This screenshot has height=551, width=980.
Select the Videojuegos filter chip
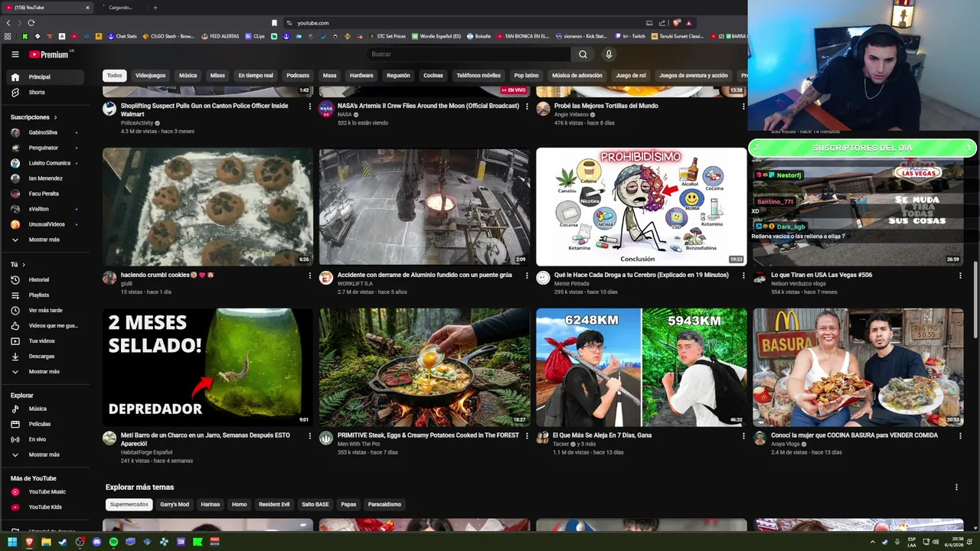click(x=150, y=76)
